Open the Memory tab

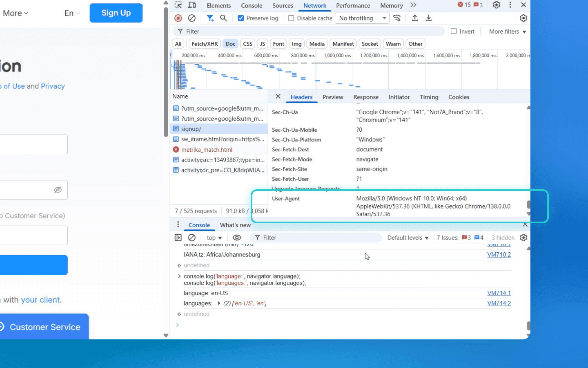(x=392, y=6)
